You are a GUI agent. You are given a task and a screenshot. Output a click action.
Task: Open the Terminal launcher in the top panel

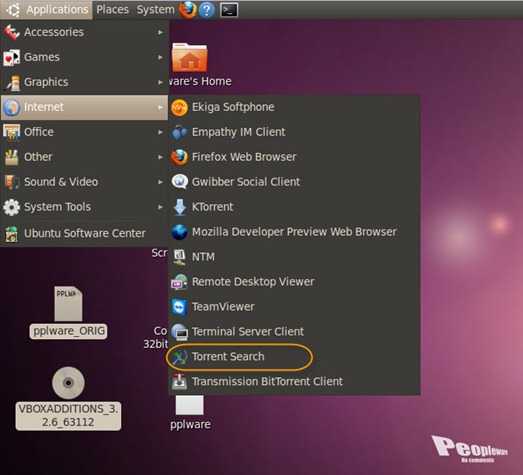[x=229, y=10]
